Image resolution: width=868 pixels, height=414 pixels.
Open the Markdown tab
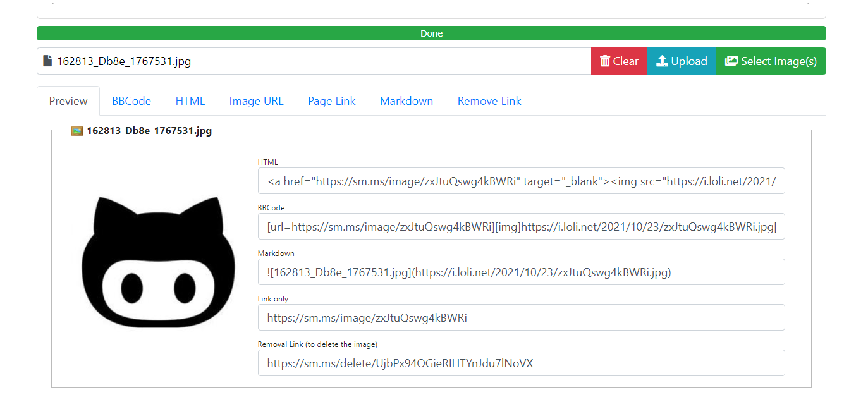coord(406,100)
